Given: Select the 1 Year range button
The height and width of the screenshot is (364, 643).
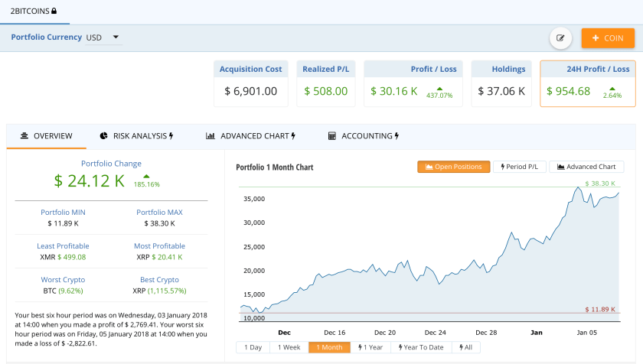Looking at the screenshot, I should pyautogui.click(x=370, y=347).
